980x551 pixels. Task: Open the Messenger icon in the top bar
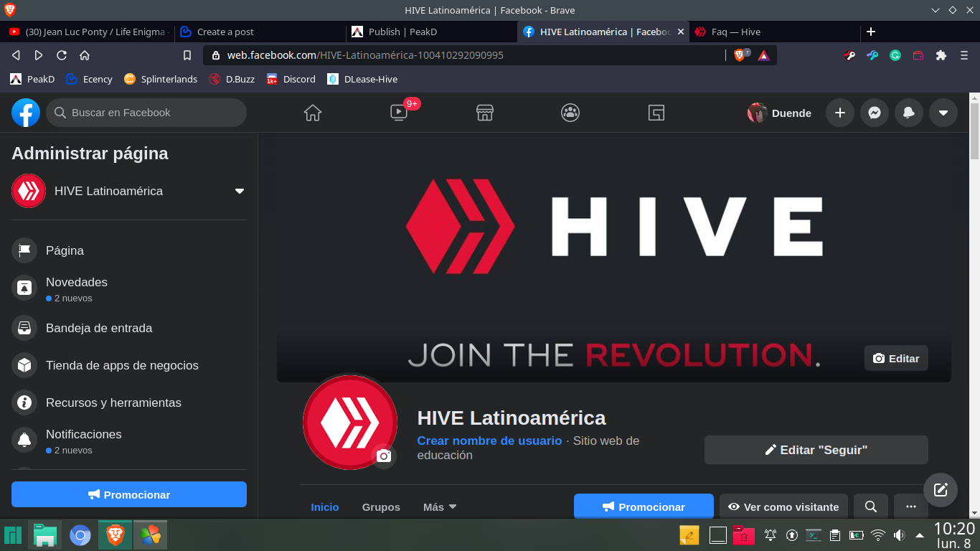pos(874,113)
